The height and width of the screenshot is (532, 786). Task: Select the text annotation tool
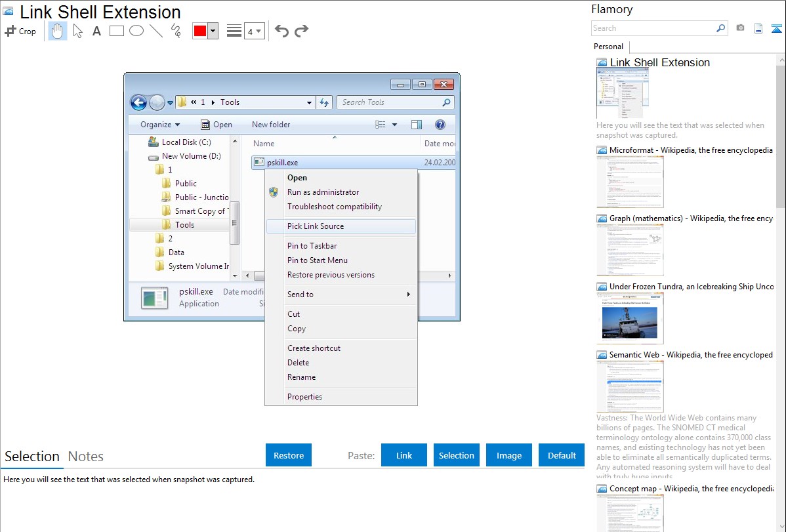click(96, 31)
